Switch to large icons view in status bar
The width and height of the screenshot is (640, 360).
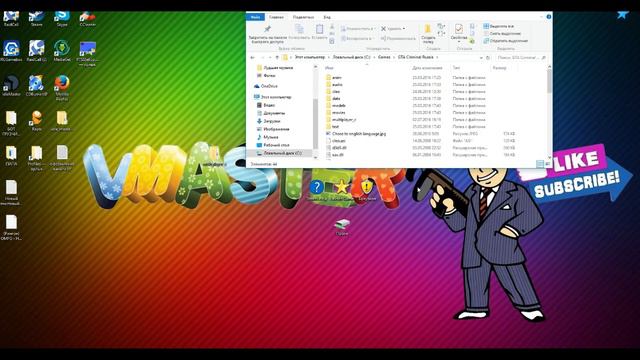point(547,164)
